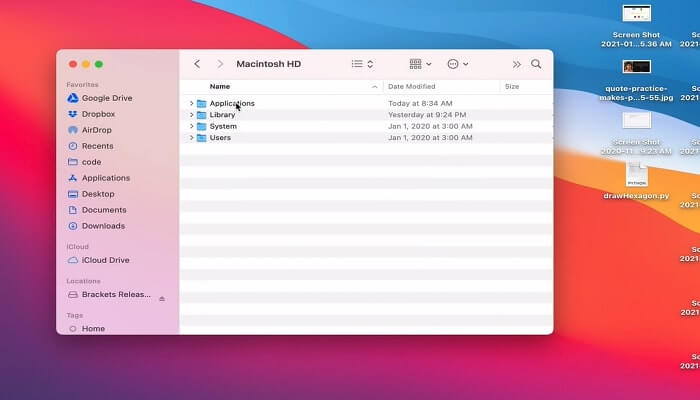Select Google Drive in the sidebar
Viewport: 700px width, 400px height.
pos(106,98)
